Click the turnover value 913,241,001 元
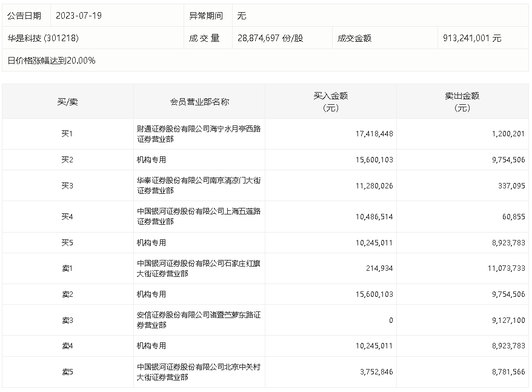The height and width of the screenshot is (392, 532). (471, 38)
